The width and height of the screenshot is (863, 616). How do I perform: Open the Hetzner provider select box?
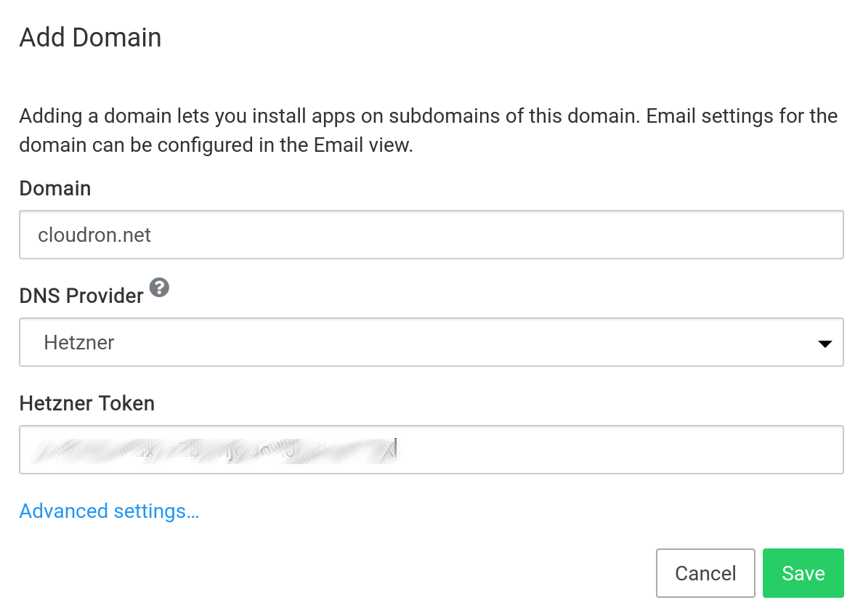(431, 342)
